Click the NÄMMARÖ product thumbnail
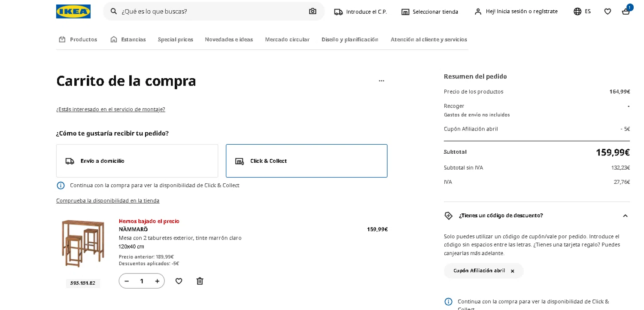The image size is (644, 310). (83, 243)
